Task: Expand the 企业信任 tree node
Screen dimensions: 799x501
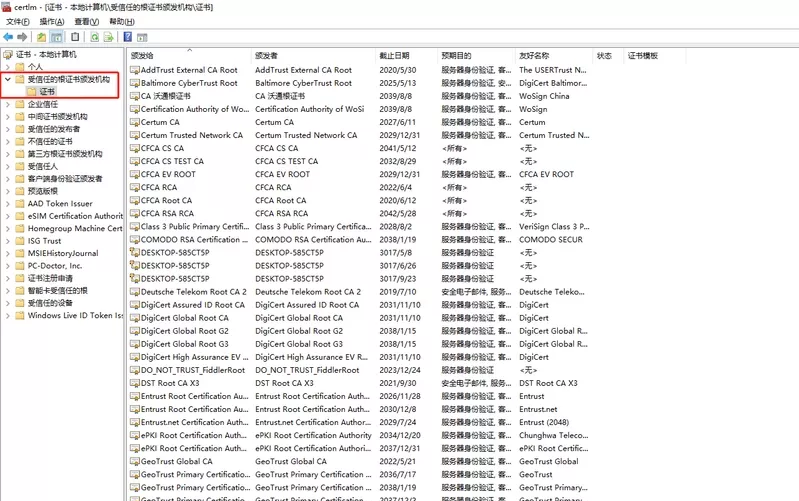Action: click(x=8, y=104)
